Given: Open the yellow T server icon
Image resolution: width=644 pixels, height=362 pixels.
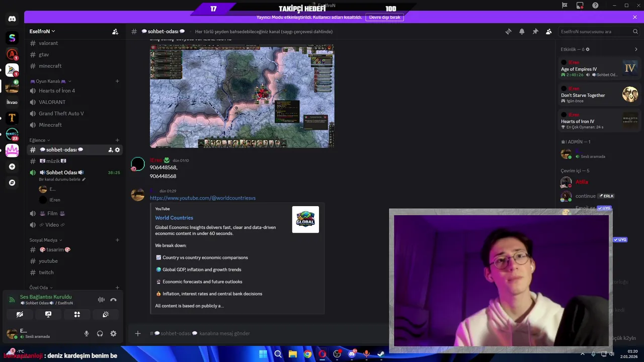Looking at the screenshot, I should point(12,118).
